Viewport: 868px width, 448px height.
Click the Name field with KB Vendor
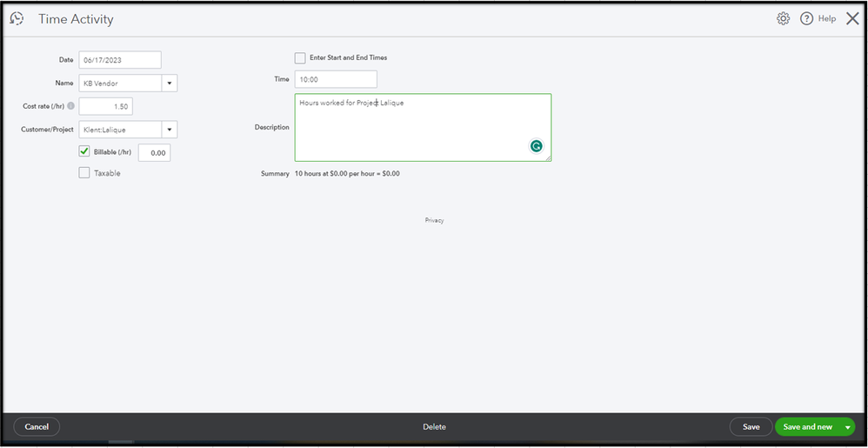pyautogui.click(x=120, y=84)
